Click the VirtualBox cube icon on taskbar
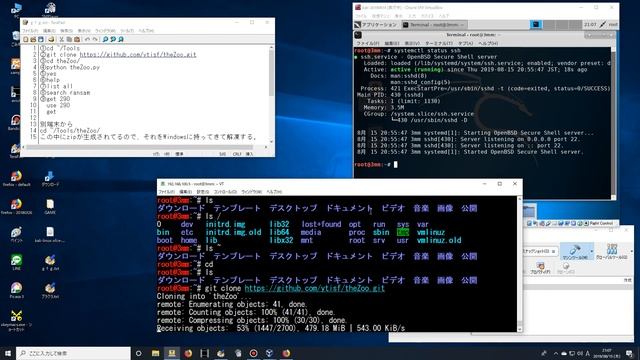The image size is (640, 360). (269, 353)
